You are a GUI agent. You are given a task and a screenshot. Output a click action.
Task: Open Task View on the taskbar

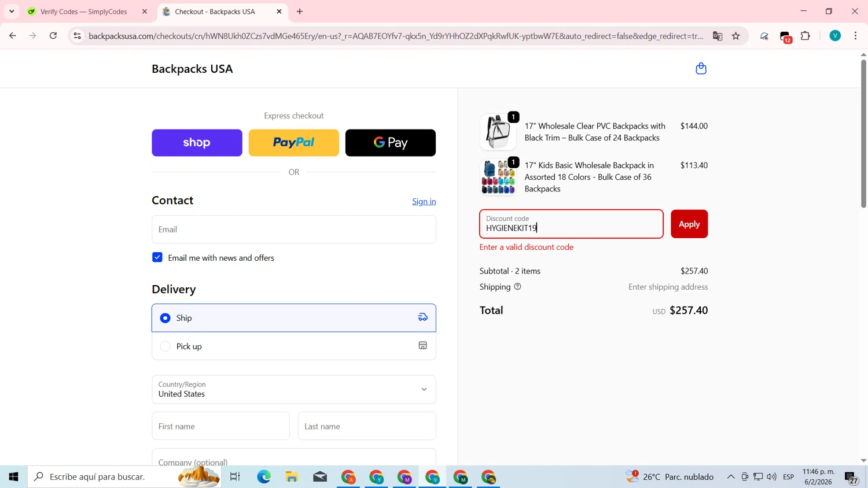click(235, 476)
